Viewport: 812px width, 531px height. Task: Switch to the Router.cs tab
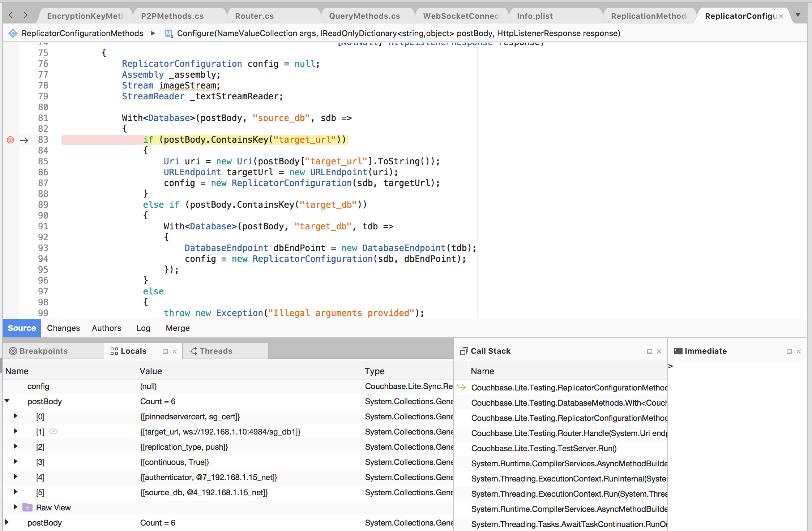[x=254, y=16]
